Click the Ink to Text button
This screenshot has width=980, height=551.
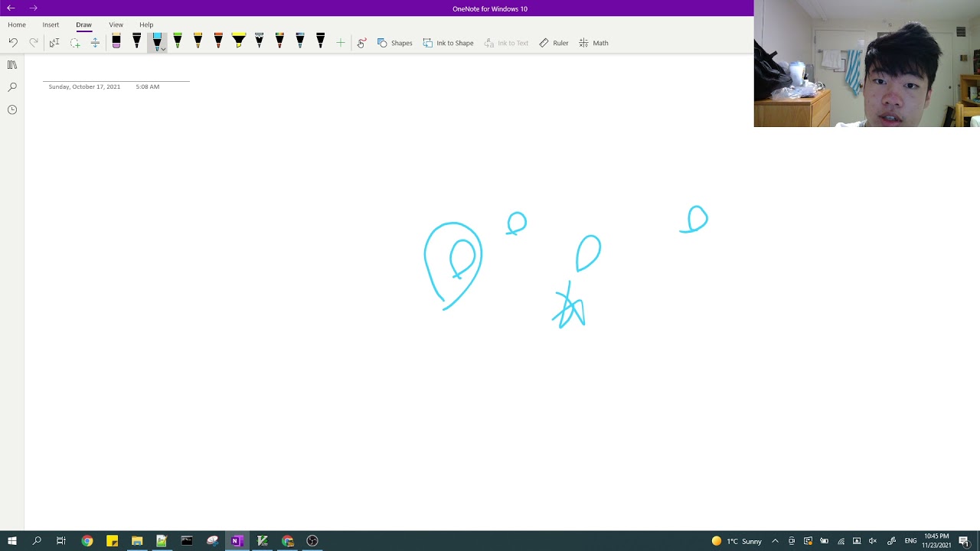point(506,43)
